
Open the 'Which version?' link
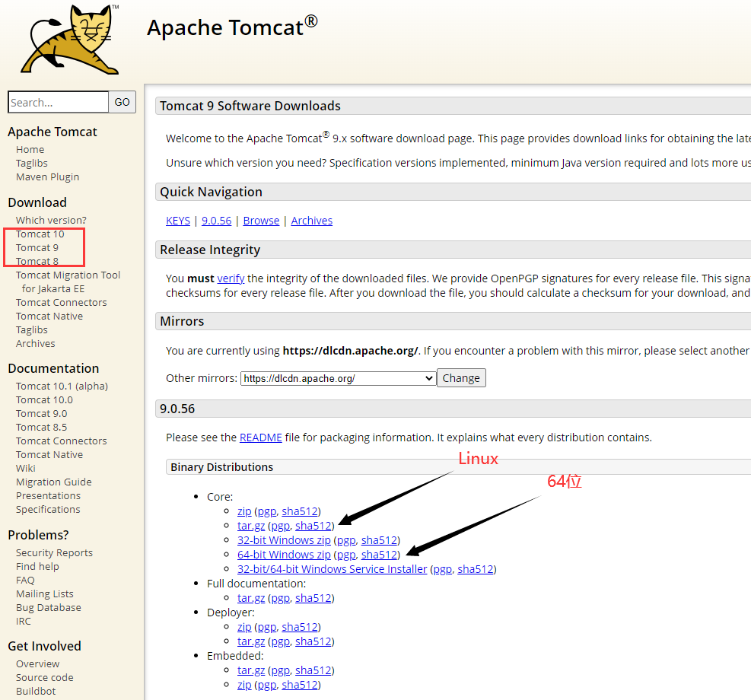tap(51, 220)
